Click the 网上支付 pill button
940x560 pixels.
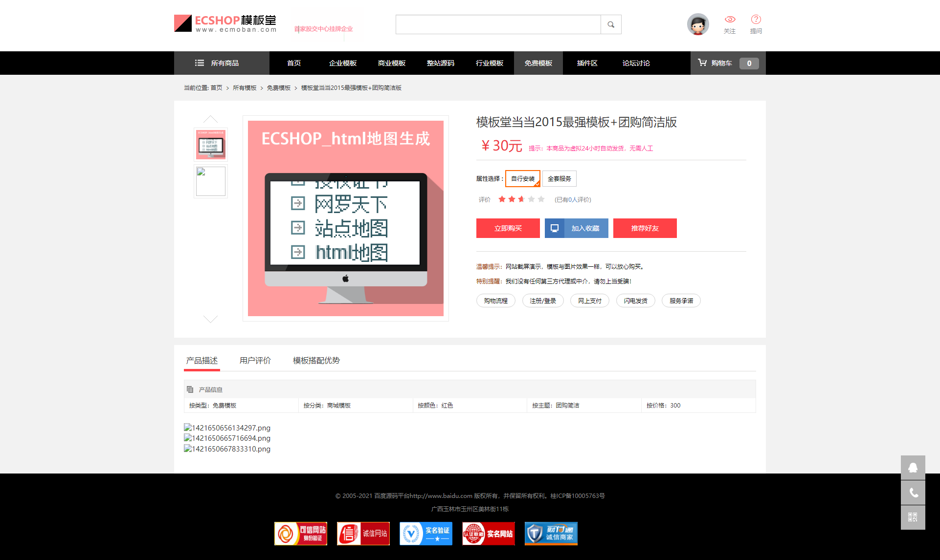[x=590, y=301]
